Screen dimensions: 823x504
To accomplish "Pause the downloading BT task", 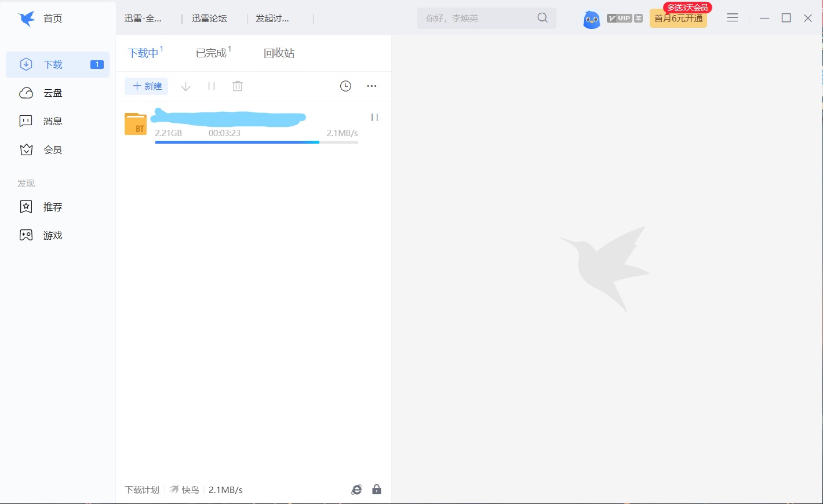I will [374, 116].
